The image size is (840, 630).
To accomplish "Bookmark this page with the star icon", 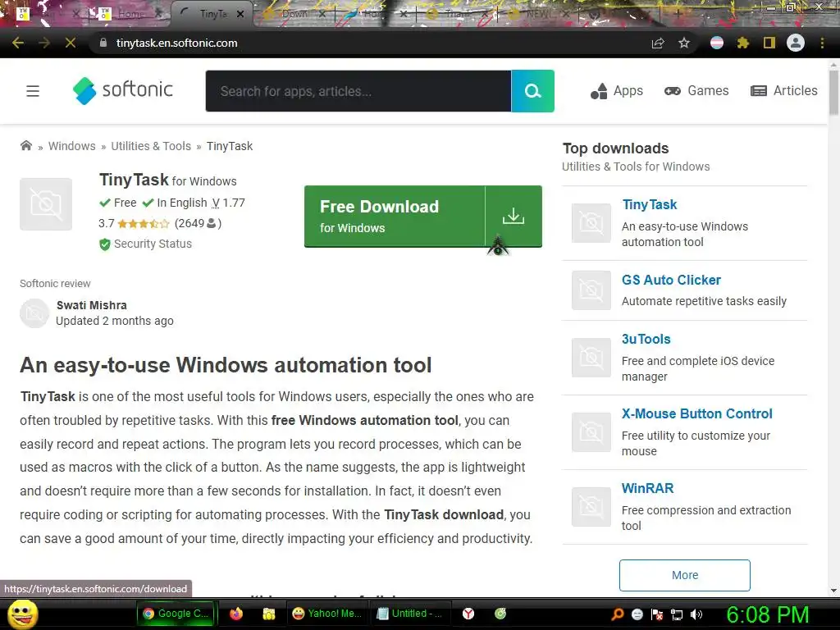I will coord(684,43).
